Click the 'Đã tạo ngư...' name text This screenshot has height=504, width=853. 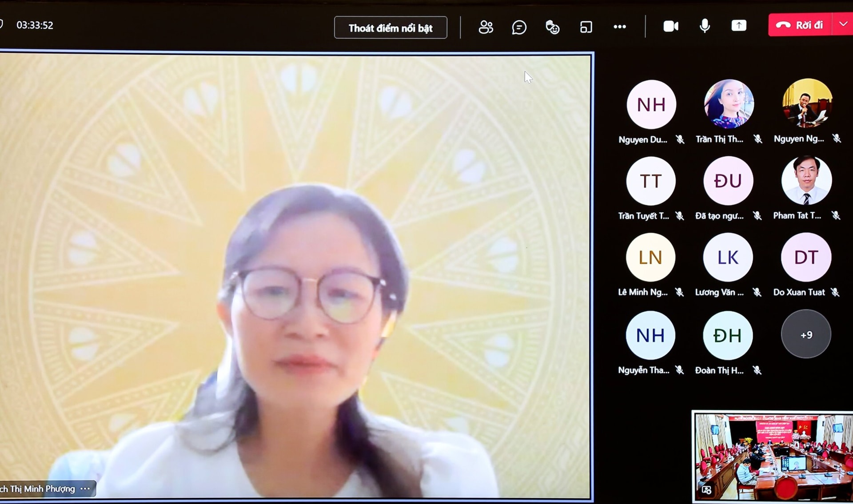pos(719,216)
